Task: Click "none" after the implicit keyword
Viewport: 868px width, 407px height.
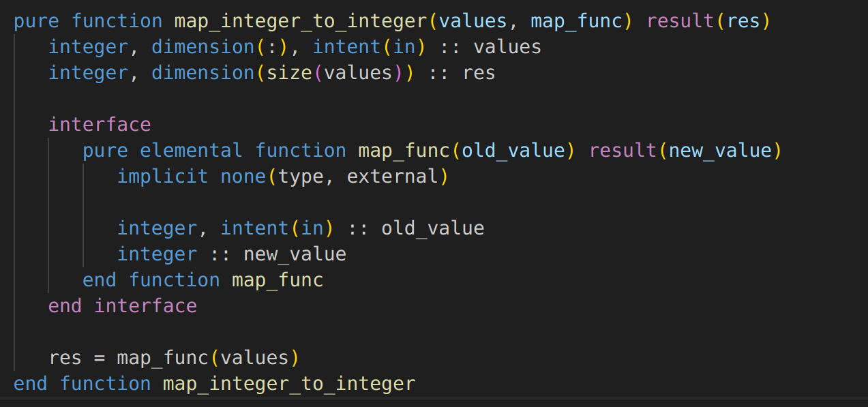Action: pyautogui.click(x=243, y=177)
